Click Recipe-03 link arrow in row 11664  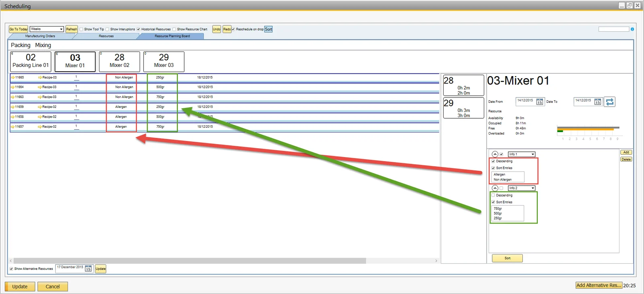coord(40,87)
